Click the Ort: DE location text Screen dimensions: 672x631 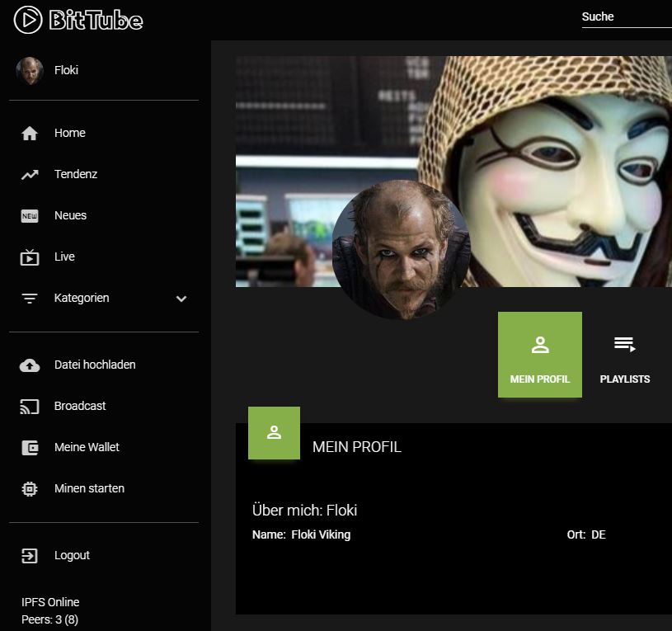(x=586, y=534)
